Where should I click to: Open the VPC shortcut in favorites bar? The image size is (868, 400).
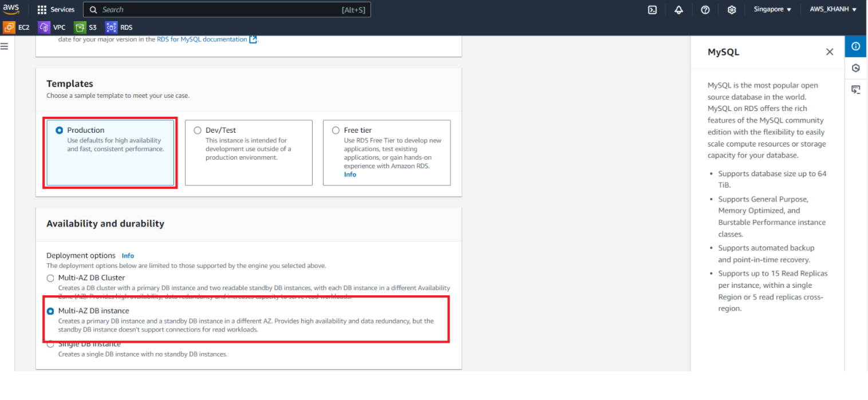coord(52,27)
